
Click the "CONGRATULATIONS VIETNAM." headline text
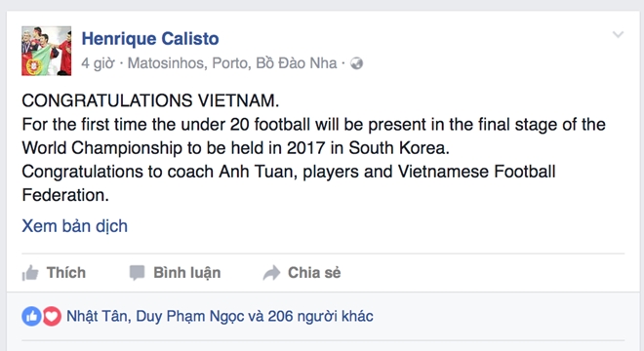pos(150,100)
